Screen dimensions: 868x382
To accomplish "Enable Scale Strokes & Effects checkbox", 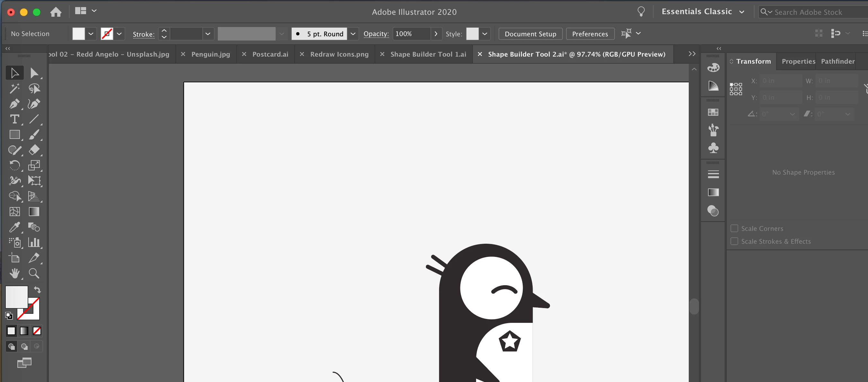I will (734, 241).
